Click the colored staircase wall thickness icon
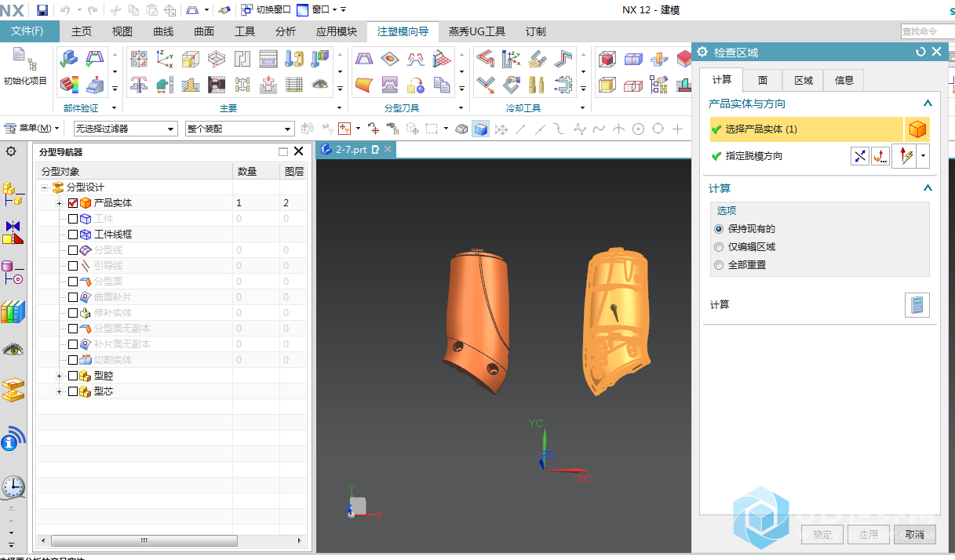 click(x=69, y=84)
